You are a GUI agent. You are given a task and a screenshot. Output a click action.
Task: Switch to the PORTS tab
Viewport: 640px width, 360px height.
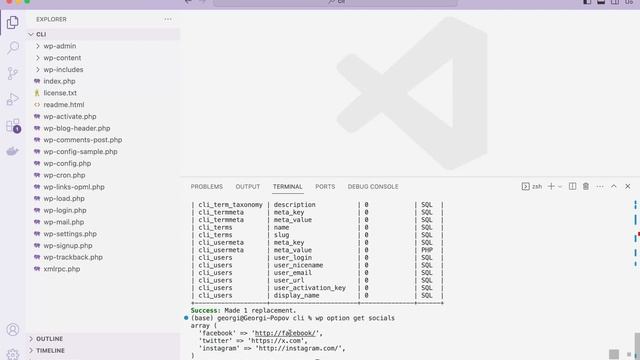[325, 187]
